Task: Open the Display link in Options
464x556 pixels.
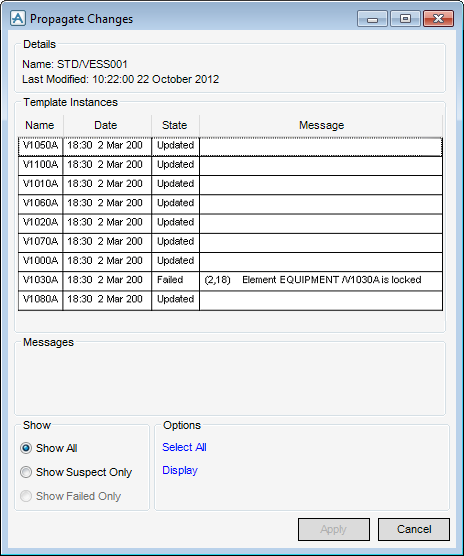Action: tap(180, 470)
